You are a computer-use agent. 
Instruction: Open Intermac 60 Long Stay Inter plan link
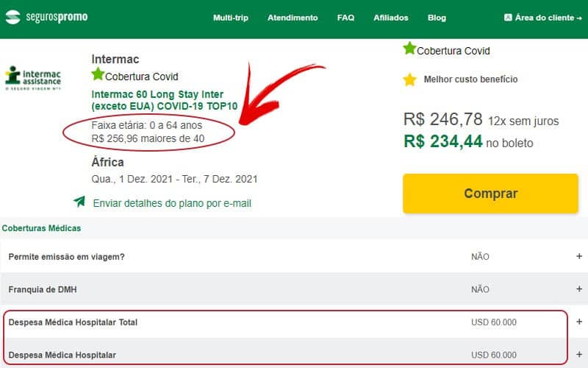(165, 100)
